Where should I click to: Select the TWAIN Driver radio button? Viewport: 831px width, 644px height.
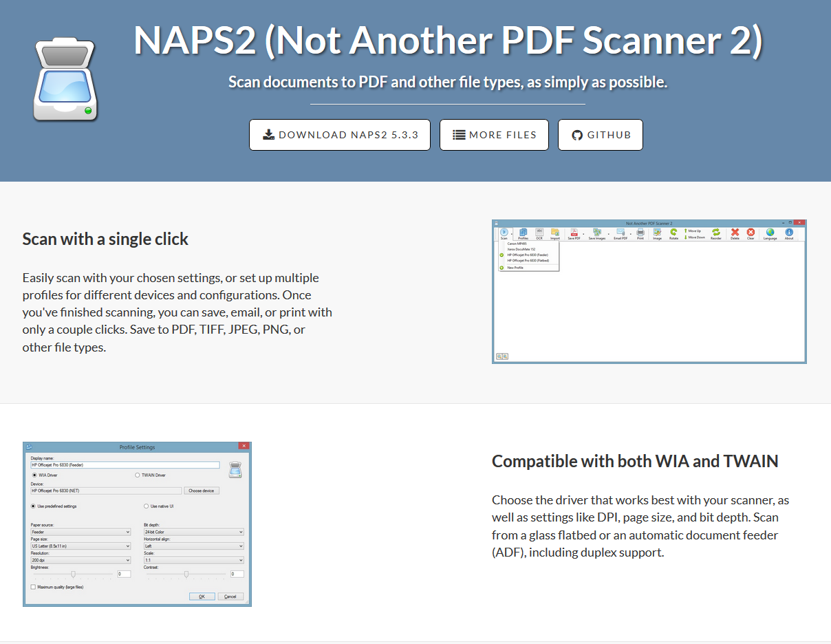point(138,475)
